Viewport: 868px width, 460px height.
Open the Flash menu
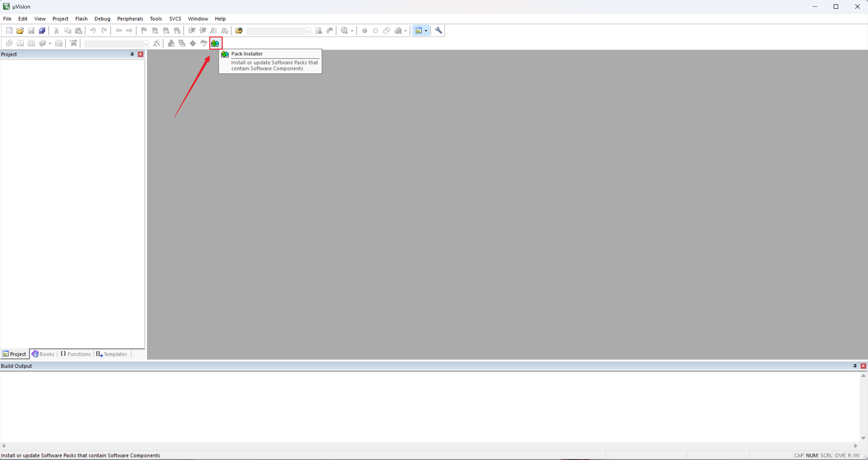[x=81, y=19]
